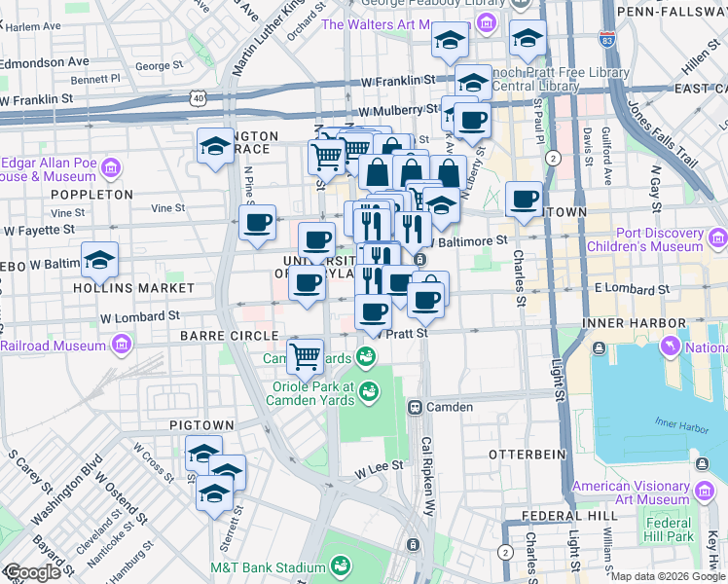This screenshot has width=728, height=584.
Task: Click the Enoch Pratt Free Library label
Action: [560, 79]
